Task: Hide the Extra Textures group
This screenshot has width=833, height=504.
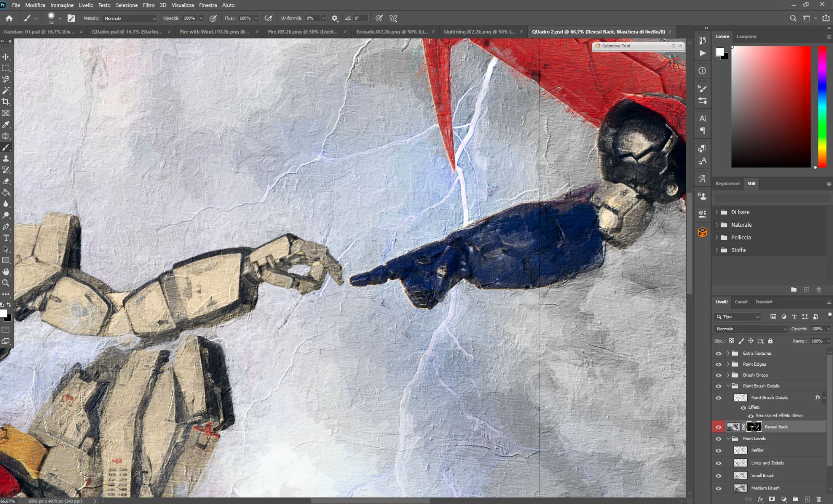Action: point(718,354)
